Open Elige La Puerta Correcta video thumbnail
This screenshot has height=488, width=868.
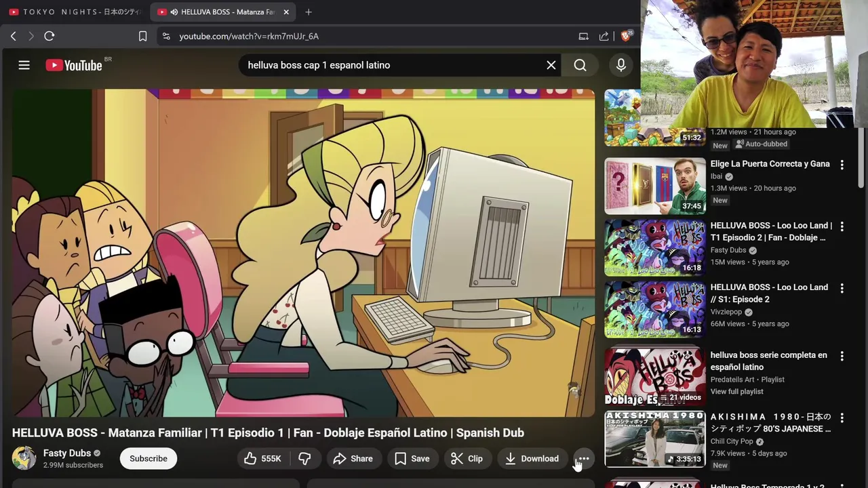[x=655, y=186]
